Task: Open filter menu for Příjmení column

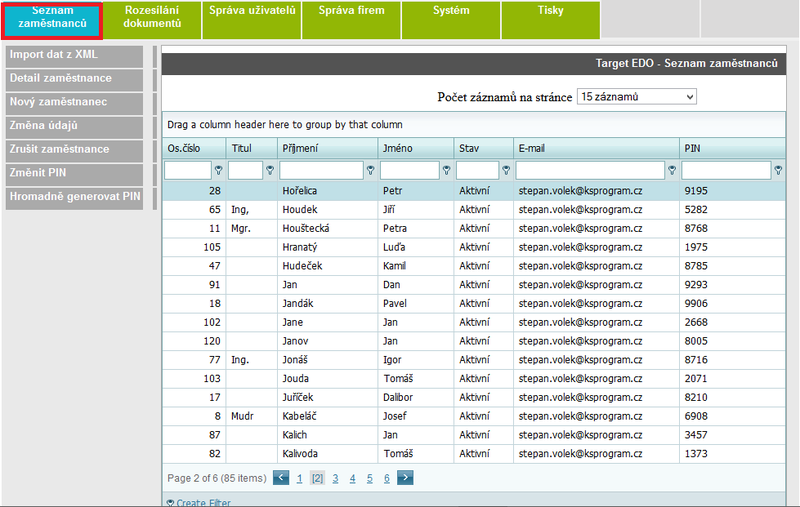Action: (x=370, y=170)
